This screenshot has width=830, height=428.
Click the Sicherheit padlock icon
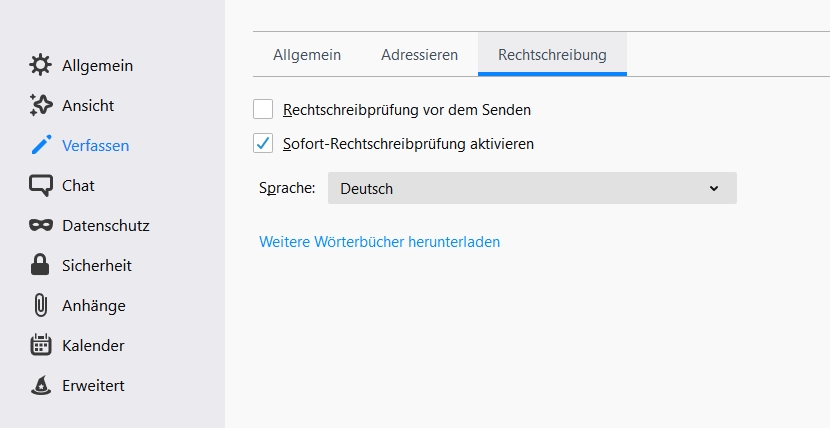click(x=41, y=266)
